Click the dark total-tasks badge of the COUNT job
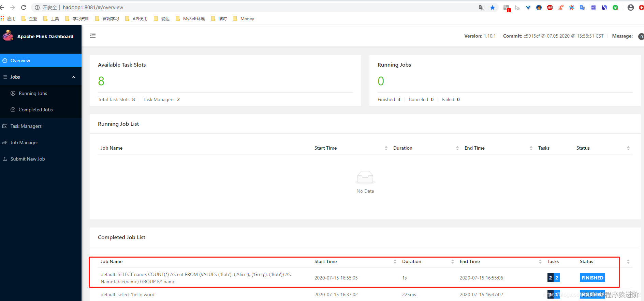The image size is (644, 301). [x=550, y=278]
